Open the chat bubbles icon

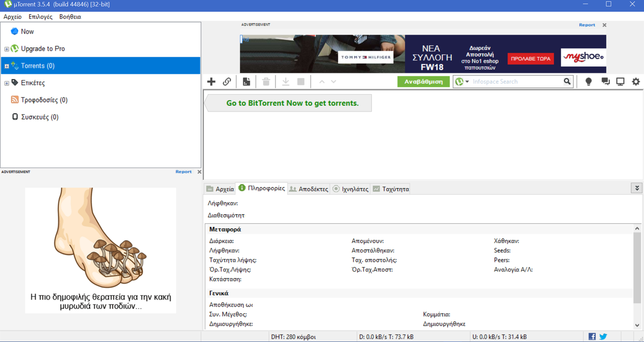[605, 81]
